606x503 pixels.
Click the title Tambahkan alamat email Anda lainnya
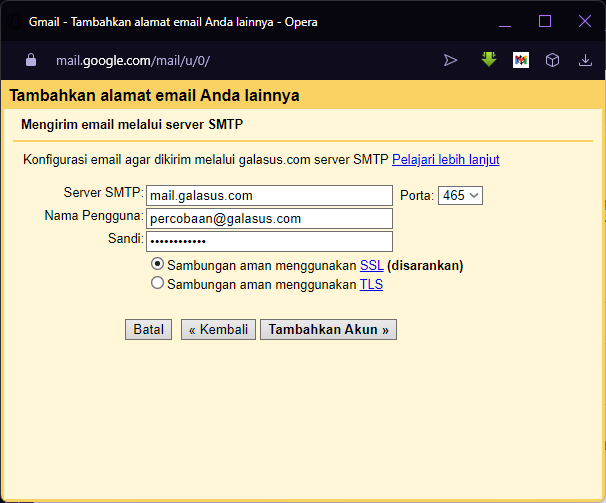coord(154,95)
